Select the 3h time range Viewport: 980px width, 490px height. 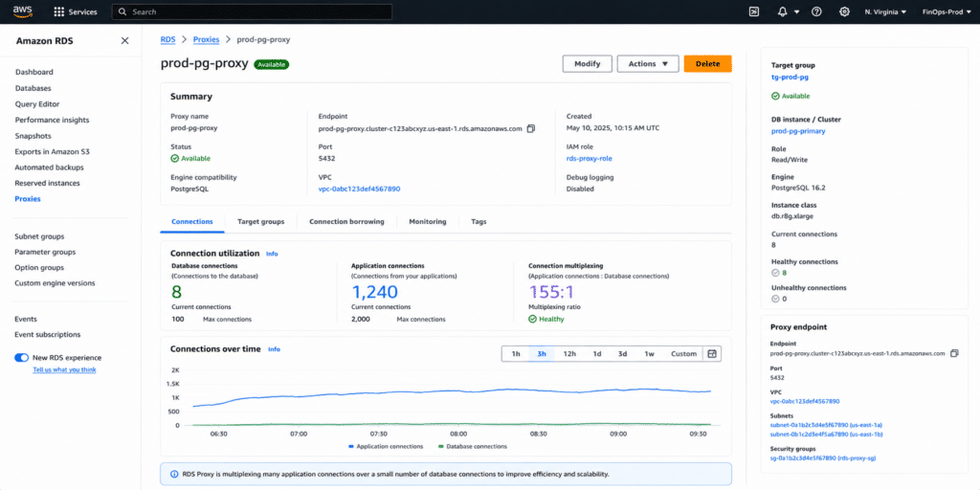[542, 354]
